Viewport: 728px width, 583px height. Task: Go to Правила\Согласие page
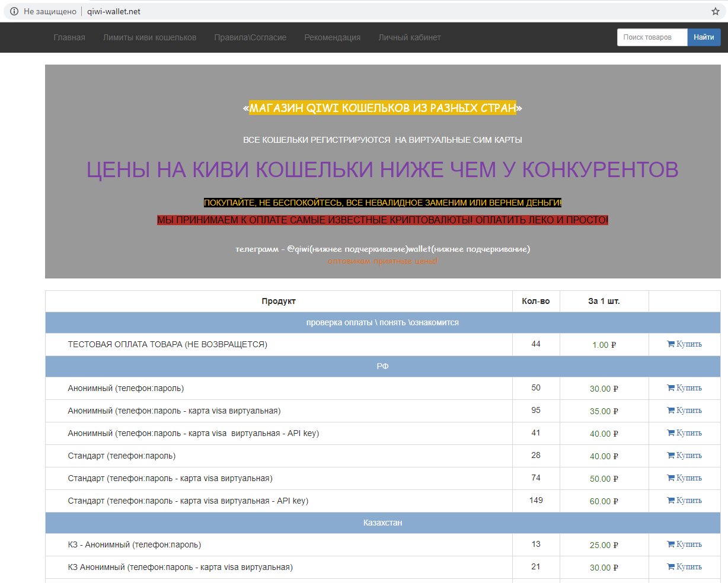pyautogui.click(x=250, y=37)
